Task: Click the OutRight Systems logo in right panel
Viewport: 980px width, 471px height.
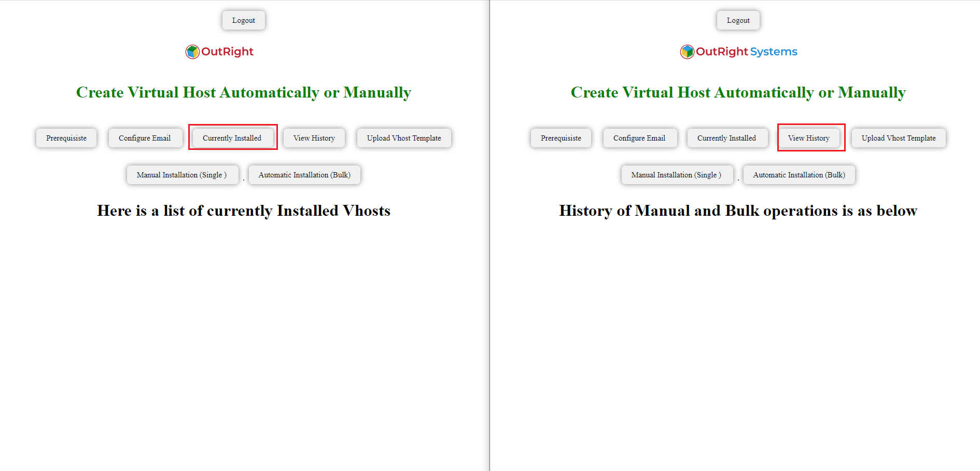Action: 738,51
